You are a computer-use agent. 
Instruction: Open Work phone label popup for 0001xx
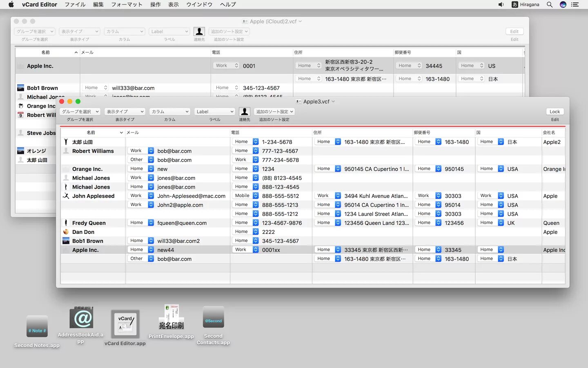click(x=245, y=250)
